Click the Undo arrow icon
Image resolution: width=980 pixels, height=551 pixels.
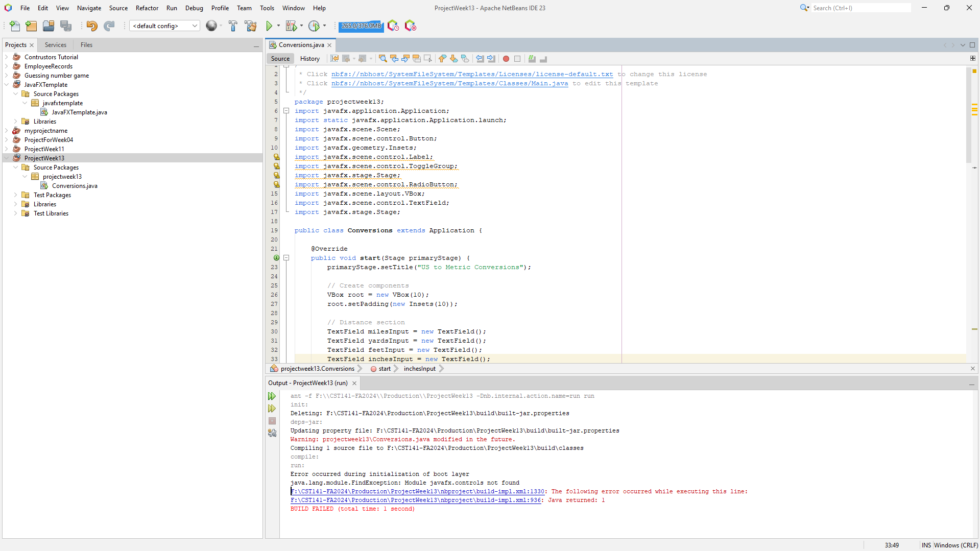click(x=91, y=26)
